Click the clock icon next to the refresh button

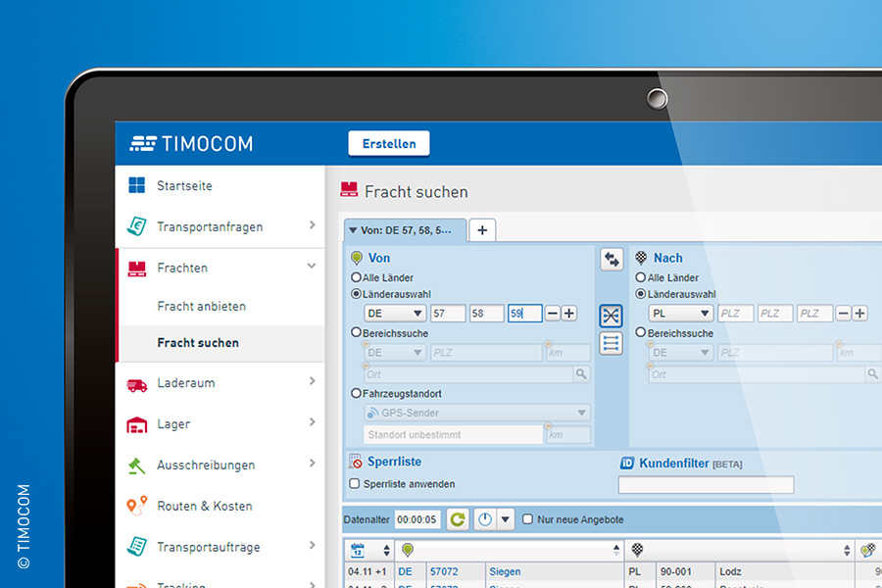(x=484, y=519)
